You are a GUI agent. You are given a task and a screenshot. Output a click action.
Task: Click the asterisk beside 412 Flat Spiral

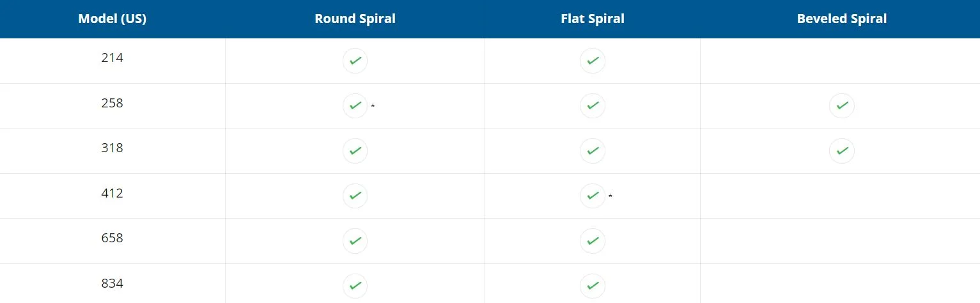point(611,196)
